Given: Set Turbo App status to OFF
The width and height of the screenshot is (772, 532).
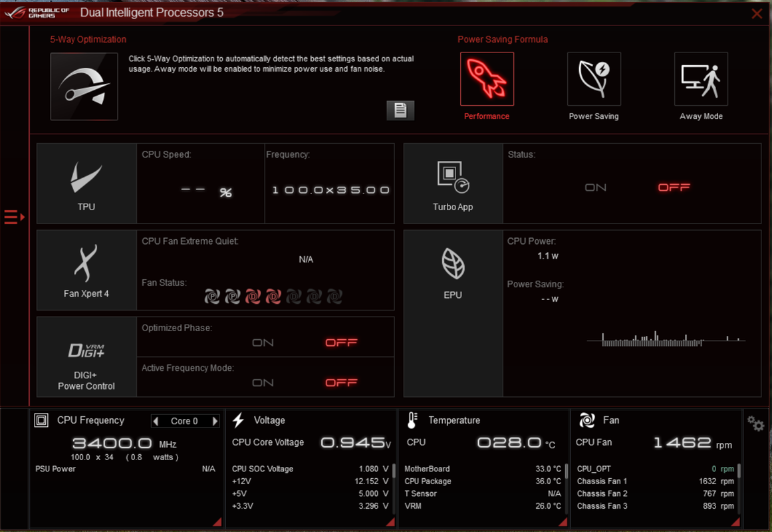Looking at the screenshot, I should point(674,188).
